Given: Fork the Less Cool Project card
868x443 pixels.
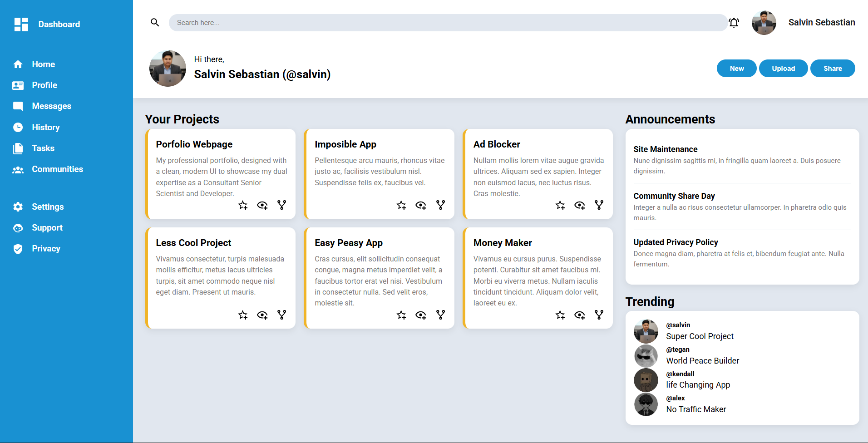Looking at the screenshot, I should (x=282, y=315).
